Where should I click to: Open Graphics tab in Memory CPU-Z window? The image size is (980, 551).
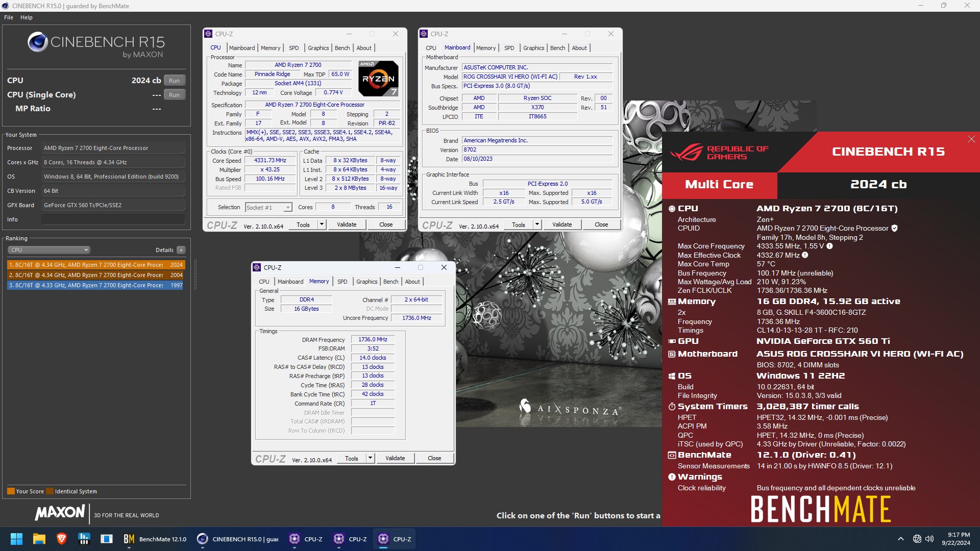point(366,282)
